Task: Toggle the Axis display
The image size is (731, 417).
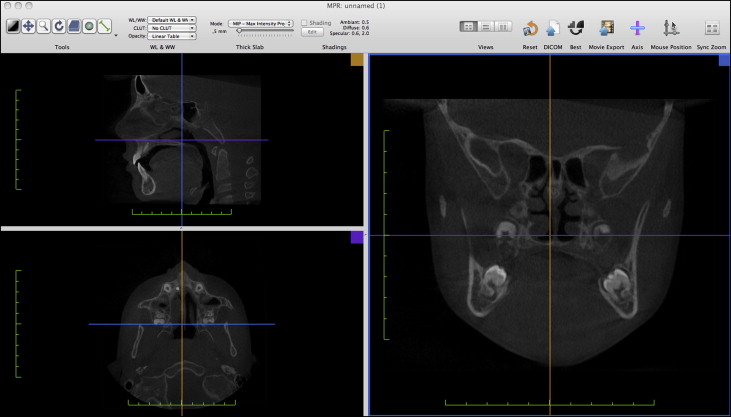Action: tap(637, 28)
